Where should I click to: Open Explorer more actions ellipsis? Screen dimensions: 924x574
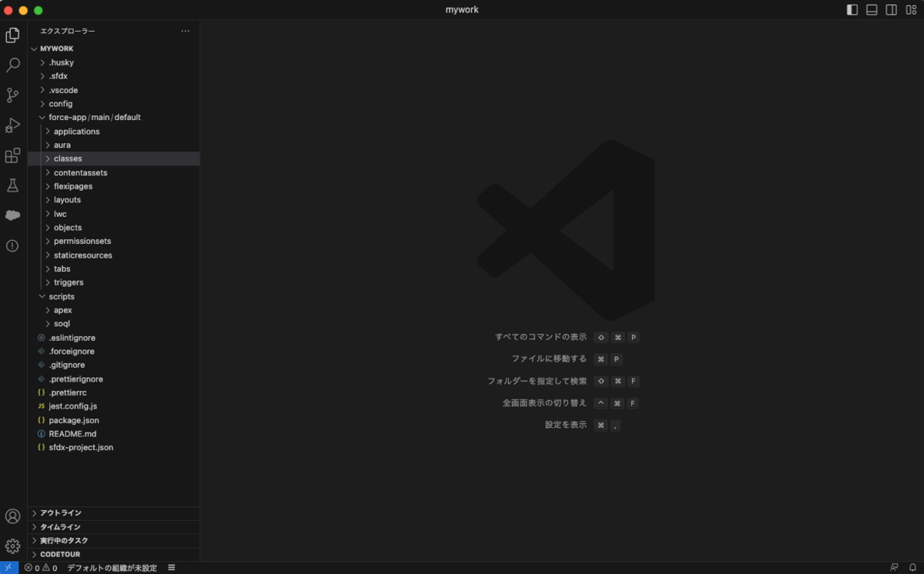(x=185, y=31)
